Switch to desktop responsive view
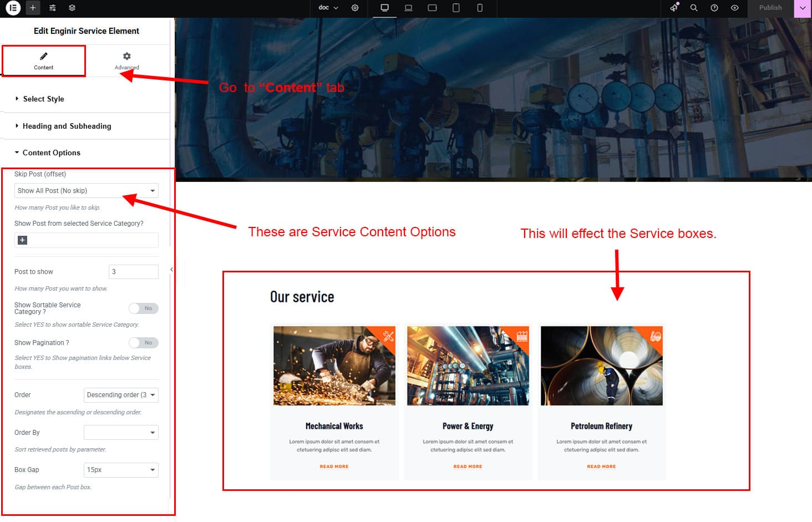 coord(384,8)
